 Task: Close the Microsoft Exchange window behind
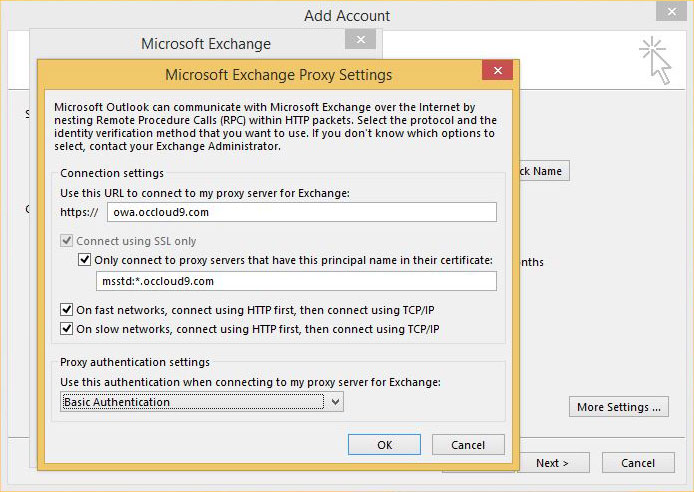pyautogui.click(x=361, y=40)
